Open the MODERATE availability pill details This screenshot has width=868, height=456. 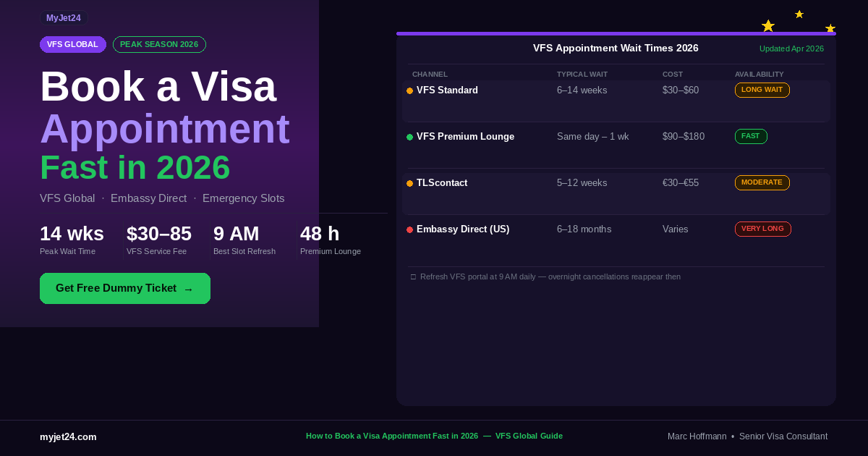click(762, 182)
